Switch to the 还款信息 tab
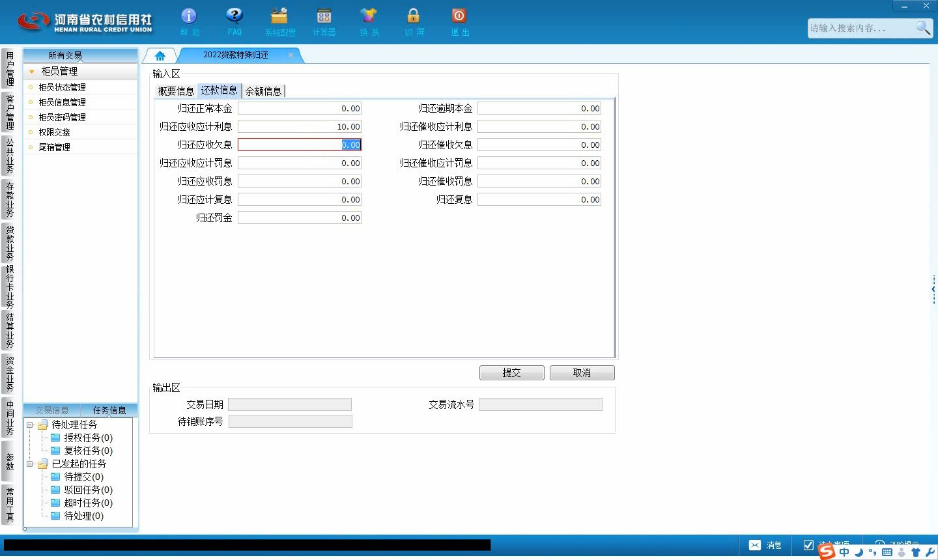Image resolution: width=938 pixels, height=560 pixels. 219,91
